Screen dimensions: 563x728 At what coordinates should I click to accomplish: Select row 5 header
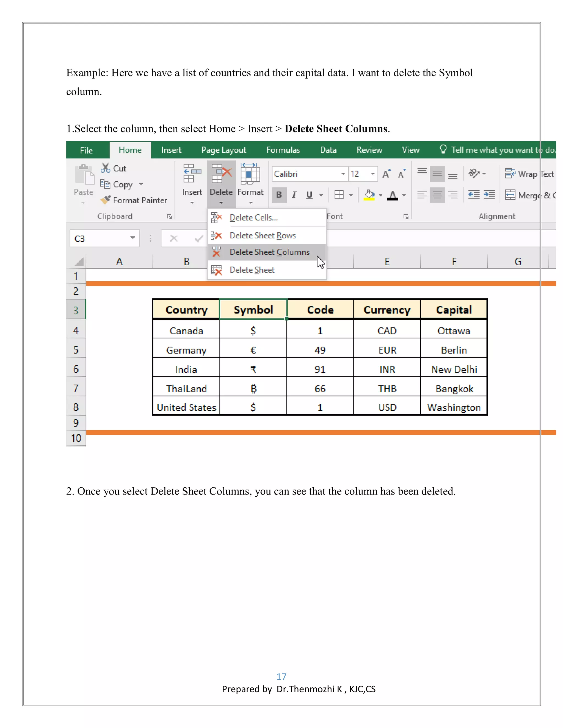click(76, 350)
